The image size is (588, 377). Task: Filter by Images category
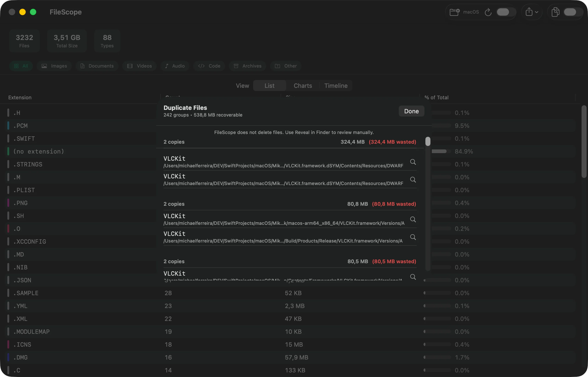click(54, 66)
